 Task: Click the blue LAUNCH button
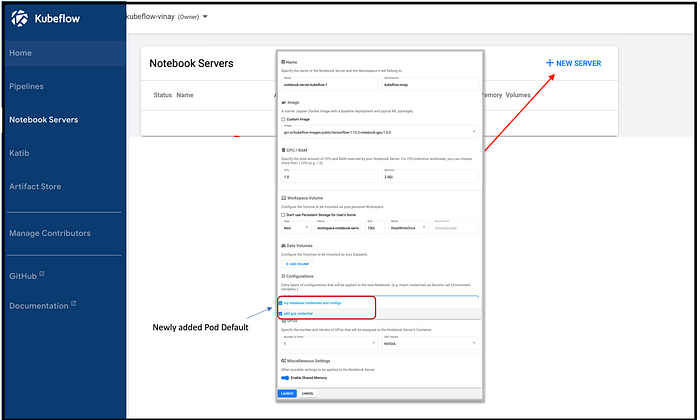287,393
